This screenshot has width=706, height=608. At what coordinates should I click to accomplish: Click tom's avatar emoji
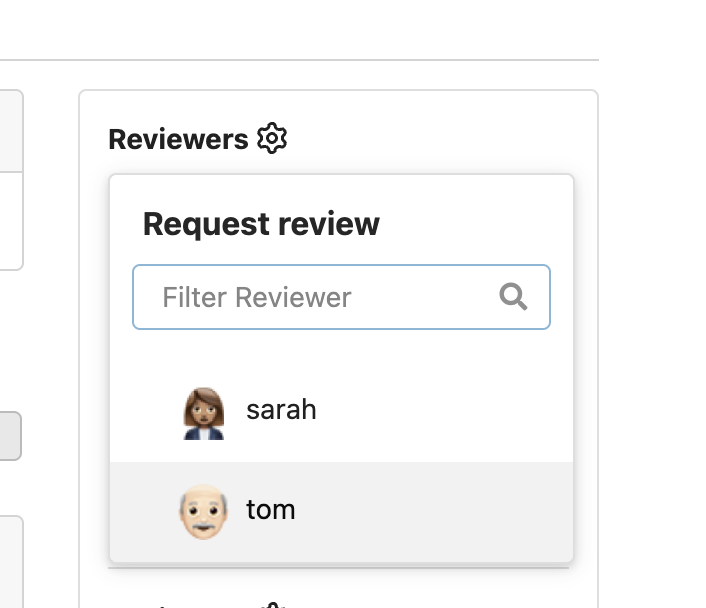pyautogui.click(x=203, y=511)
